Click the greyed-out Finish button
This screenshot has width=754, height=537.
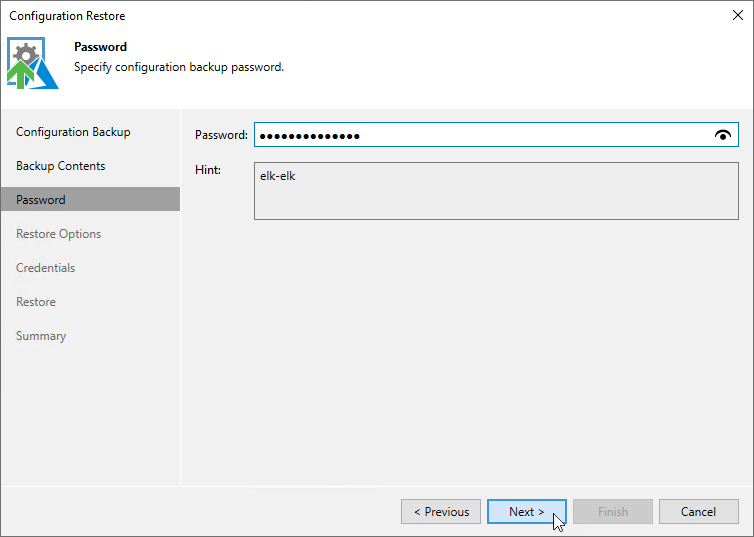click(x=613, y=512)
